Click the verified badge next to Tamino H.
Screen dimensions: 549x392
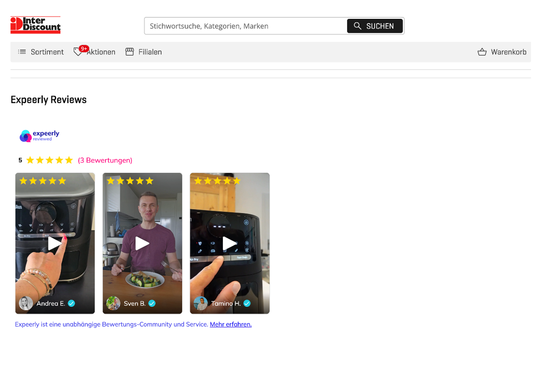pos(247,303)
